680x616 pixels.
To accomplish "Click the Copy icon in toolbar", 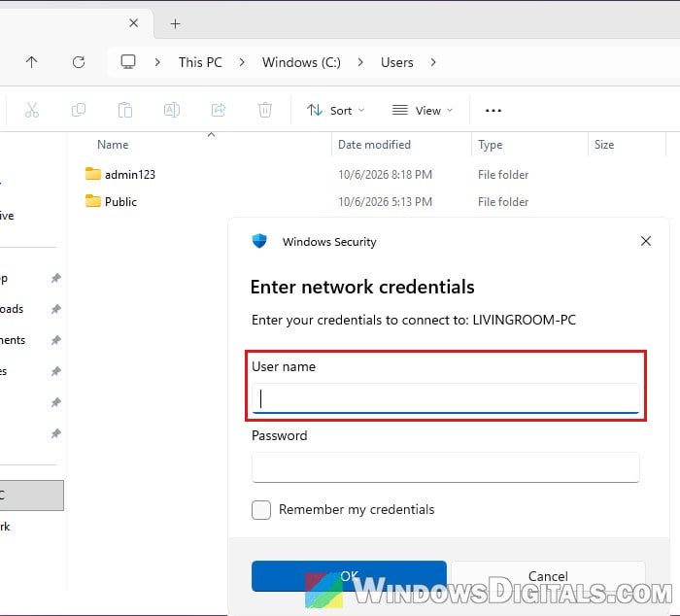I will pyautogui.click(x=79, y=110).
